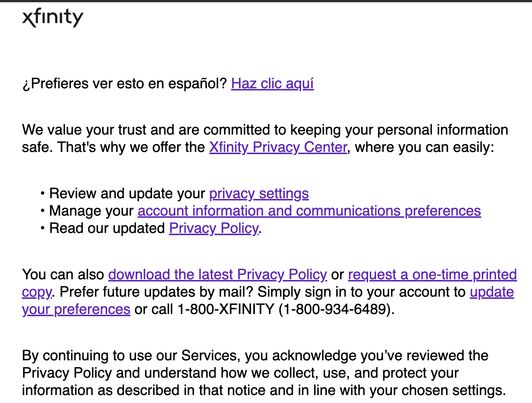
Task: Open the updated Privacy Policy bullet link
Action: [x=214, y=228]
